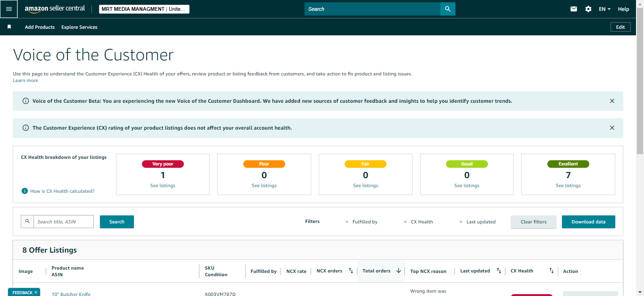Click the Top NCX reason column header
The height and width of the screenshot is (296, 644).
(428, 271)
